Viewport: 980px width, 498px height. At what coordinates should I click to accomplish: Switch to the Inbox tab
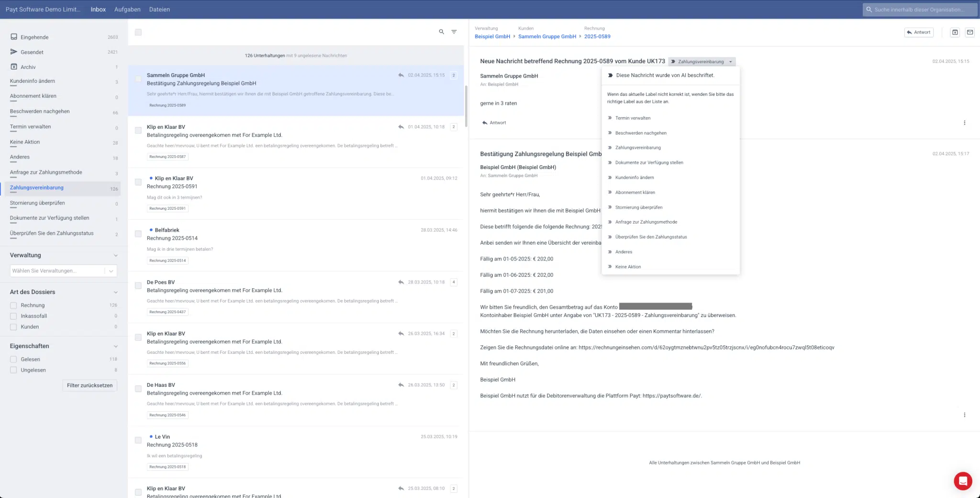pyautogui.click(x=98, y=10)
